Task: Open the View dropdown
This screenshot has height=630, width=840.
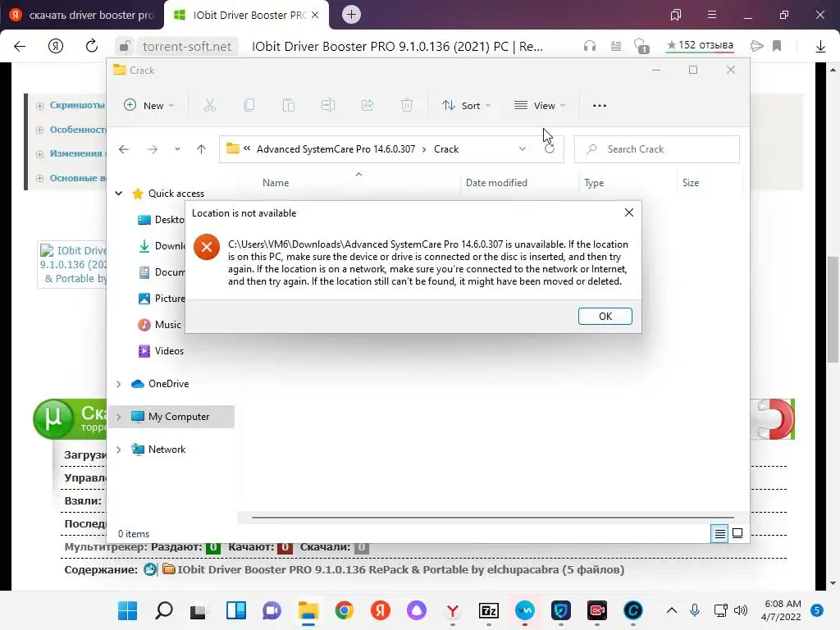Action: 540,106
